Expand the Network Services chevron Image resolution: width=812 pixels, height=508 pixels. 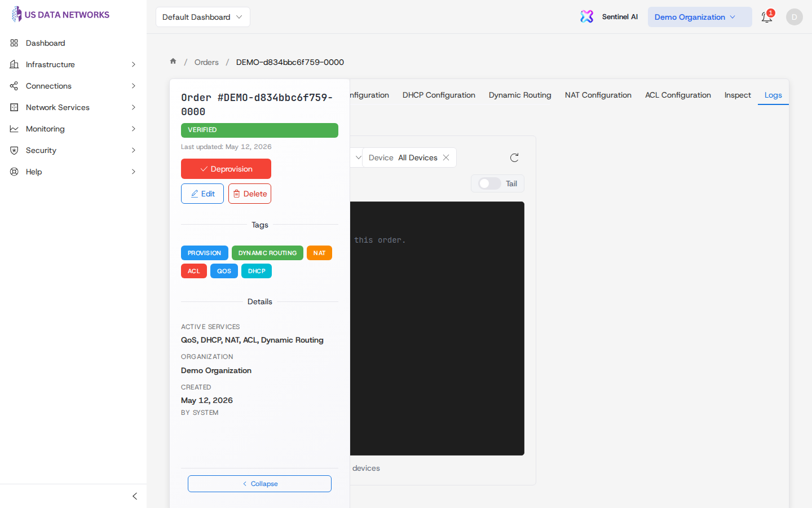[134, 107]
